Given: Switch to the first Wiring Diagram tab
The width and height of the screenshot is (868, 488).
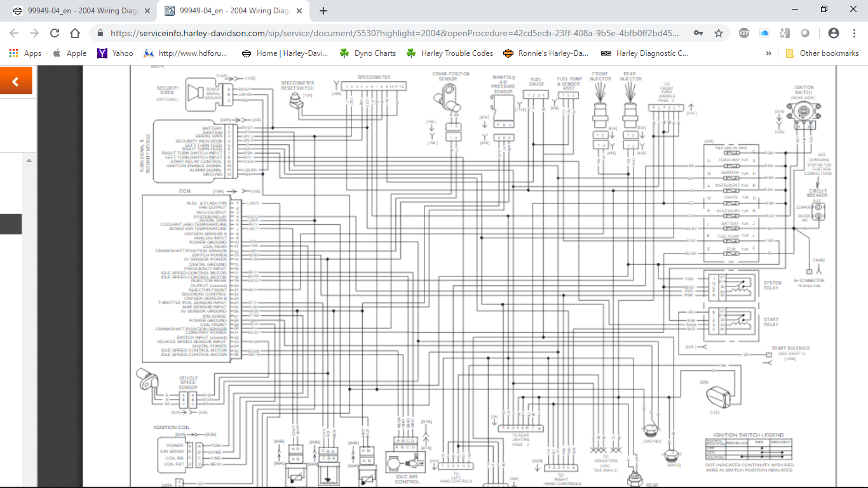Looking at the screenshot, I should coord(80,11).
